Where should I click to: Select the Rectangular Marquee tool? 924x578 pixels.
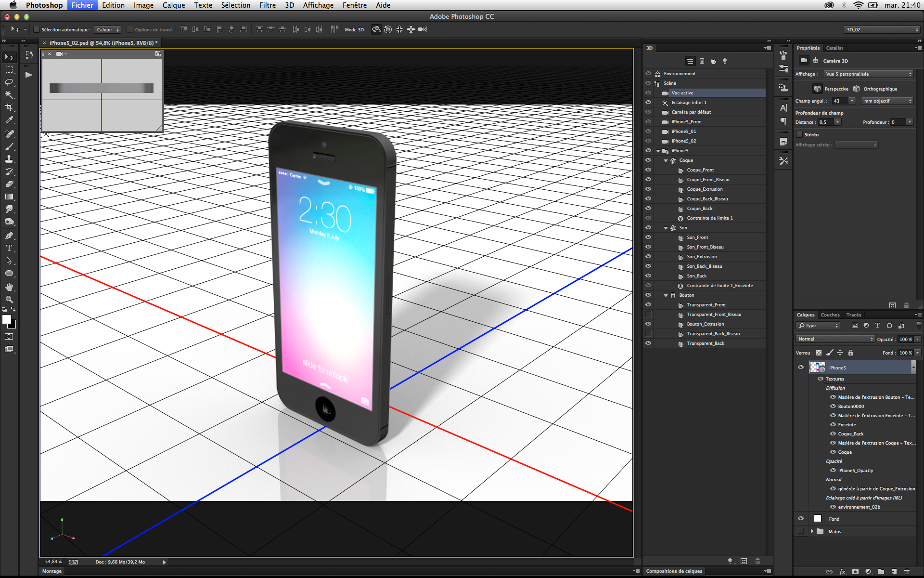(9, 70)
